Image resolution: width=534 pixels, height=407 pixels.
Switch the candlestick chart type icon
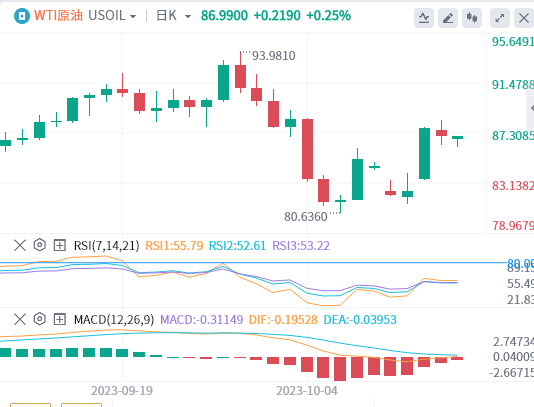coord(472,18)
